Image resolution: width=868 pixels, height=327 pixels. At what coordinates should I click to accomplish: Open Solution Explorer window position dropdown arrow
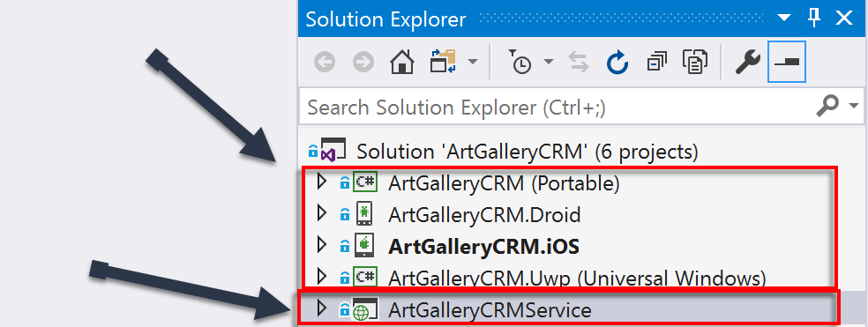click(x=784, y=19)
